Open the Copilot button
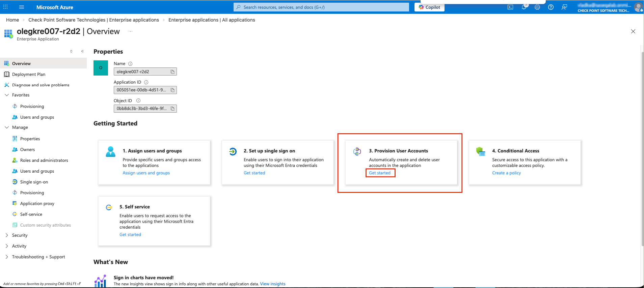Viewport: 644px width, 288px height. [x=429, y=7]
